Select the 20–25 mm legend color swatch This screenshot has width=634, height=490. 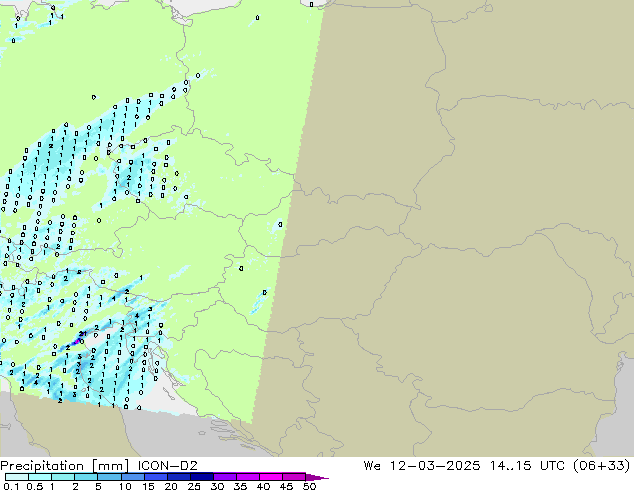pos(178,477)
